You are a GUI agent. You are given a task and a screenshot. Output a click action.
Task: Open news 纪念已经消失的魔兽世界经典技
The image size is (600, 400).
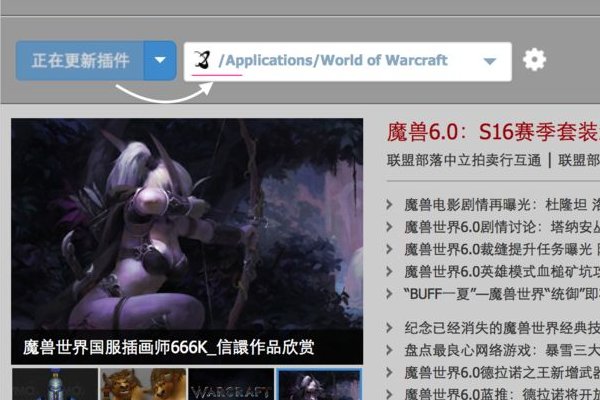tap(502, 328)
